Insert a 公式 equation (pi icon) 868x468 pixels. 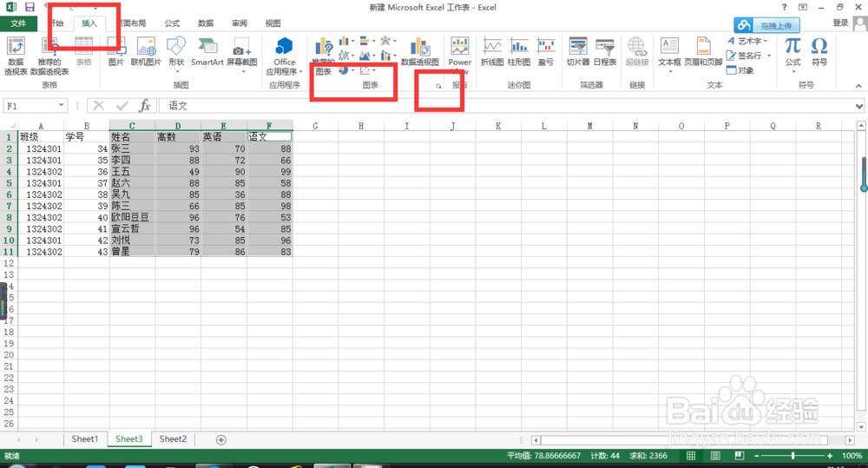[x=792, y=55]
